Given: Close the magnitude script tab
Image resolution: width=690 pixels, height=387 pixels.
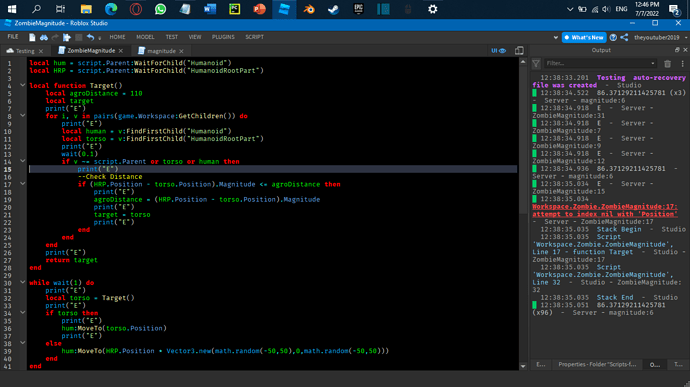Looking at the screenshot, I should (x=181, y=51).
